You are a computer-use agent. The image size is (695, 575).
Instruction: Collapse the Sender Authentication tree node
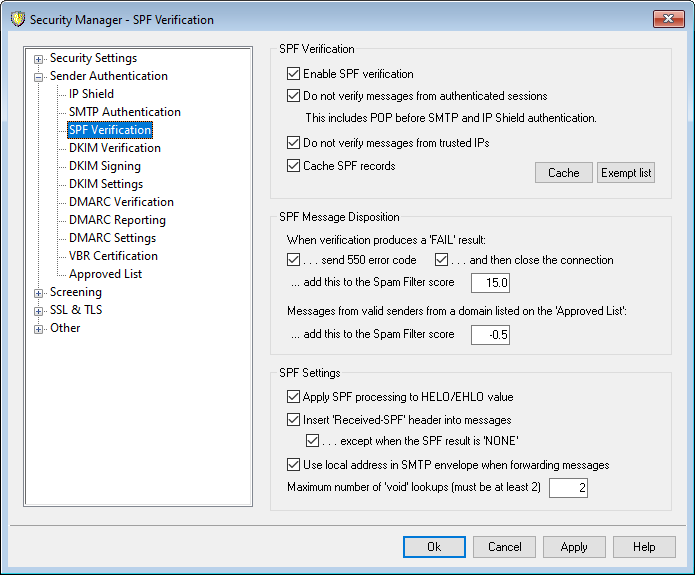click(39, 77)
